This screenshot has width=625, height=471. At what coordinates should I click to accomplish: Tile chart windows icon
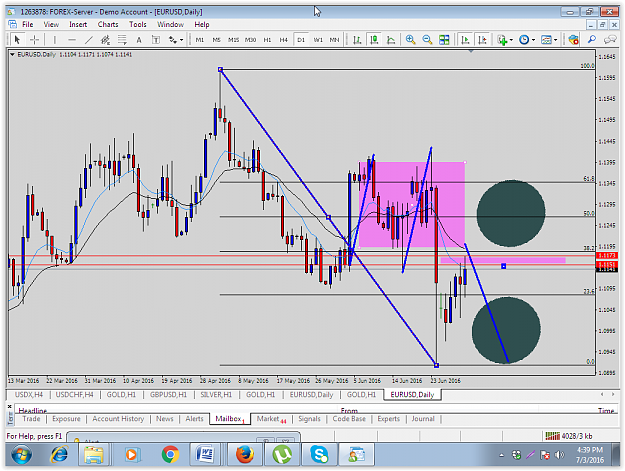tap(444, 39)
